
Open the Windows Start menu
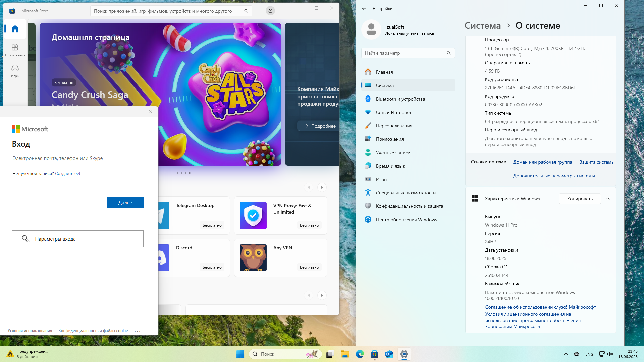coord(240,354)
